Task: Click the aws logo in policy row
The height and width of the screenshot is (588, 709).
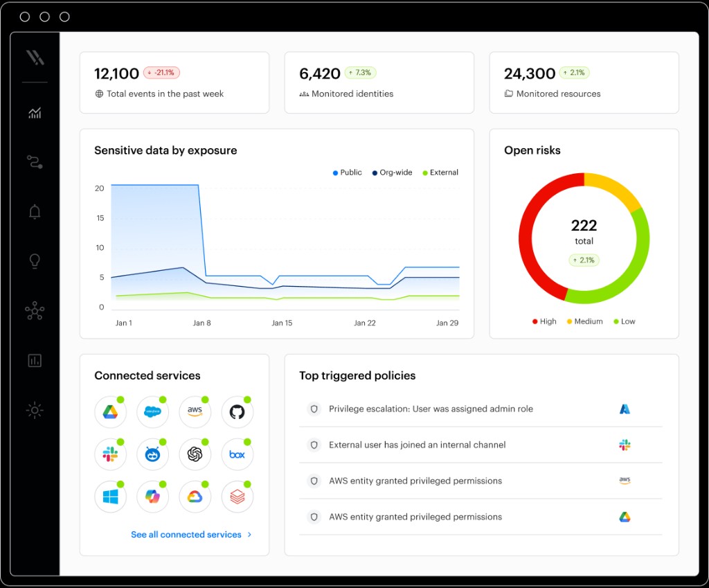Action: click(625, 481)
